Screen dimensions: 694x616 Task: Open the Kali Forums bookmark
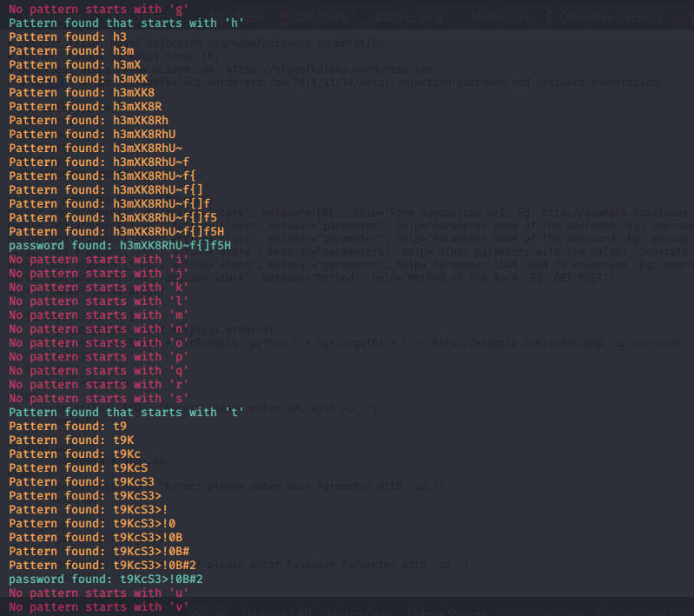tap(406, 17)
